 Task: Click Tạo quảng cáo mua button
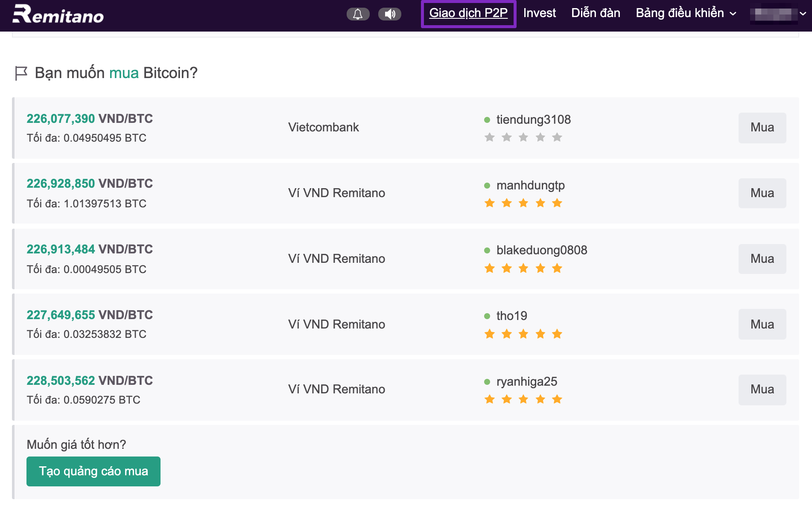pos(93,471)
